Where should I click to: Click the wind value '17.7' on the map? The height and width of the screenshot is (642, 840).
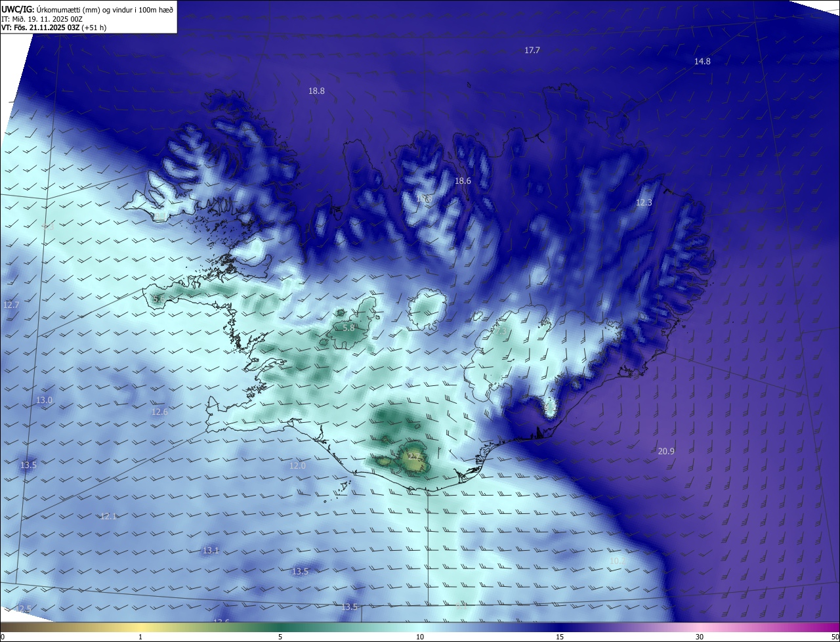(532, 51)
